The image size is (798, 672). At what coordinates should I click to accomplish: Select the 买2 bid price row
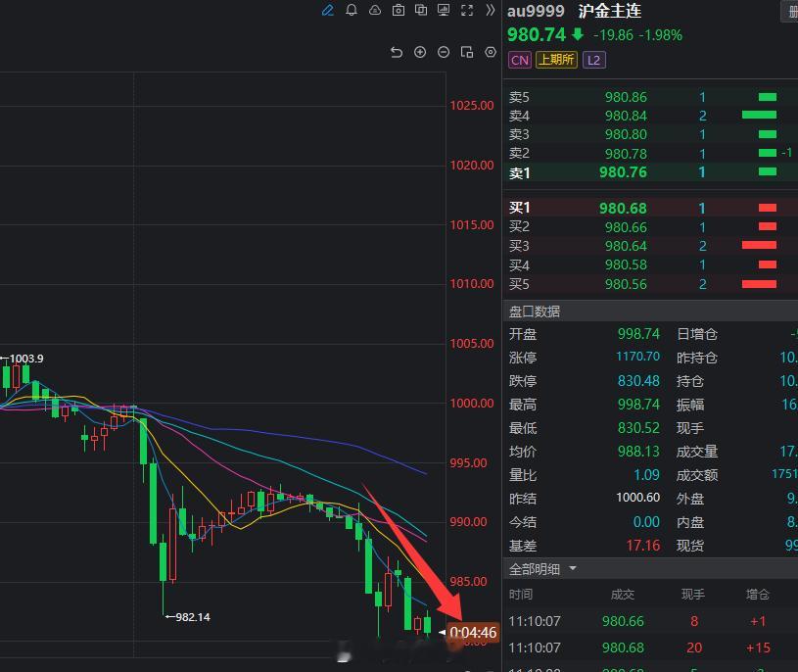pyautogui.click(x=650, y=227)
